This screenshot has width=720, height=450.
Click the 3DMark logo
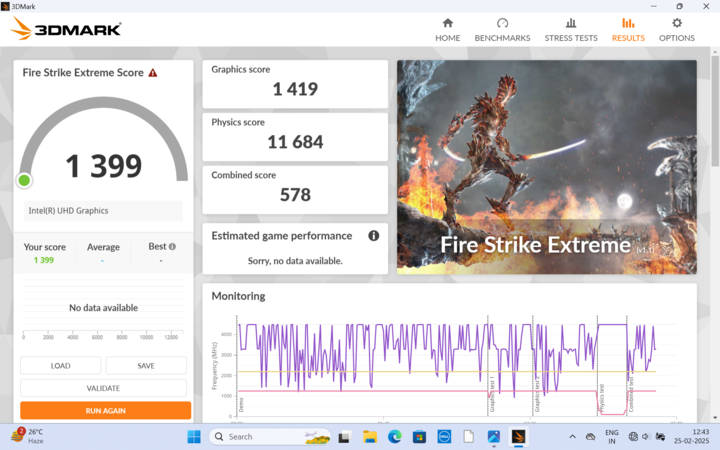[66, 28]
